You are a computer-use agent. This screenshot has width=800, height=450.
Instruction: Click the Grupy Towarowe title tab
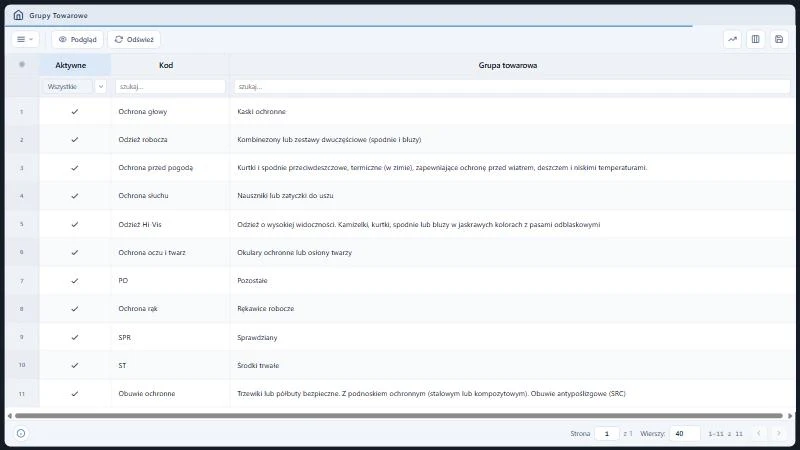pyautogui.click(x=58, y=15)
